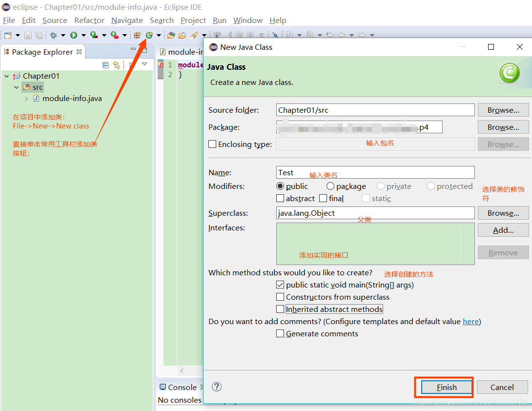Click the New Java Class toolbar icon
Image resolution: width=532 pixels, height=411 pixels.
pos(149,35)
